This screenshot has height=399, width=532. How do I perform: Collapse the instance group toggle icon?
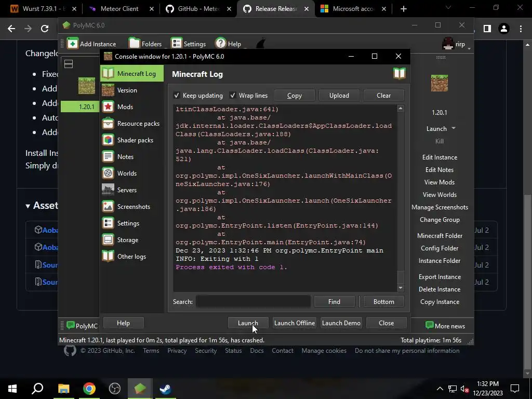click(69, 64)
